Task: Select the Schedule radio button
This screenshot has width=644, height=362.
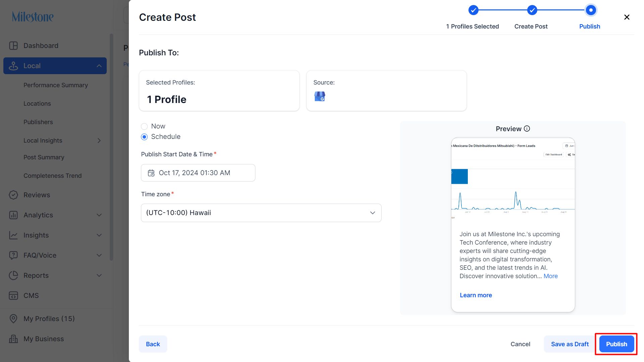Action: tap(144, 137)
